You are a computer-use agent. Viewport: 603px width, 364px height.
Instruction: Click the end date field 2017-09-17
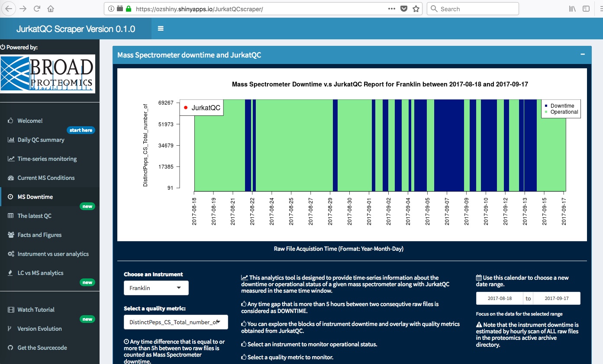click(557, 298)
